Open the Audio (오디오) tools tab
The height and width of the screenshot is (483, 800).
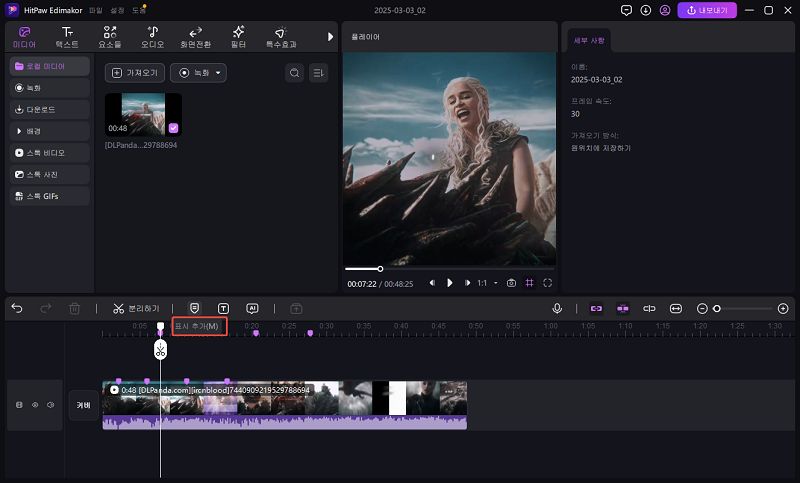(152, 37)
